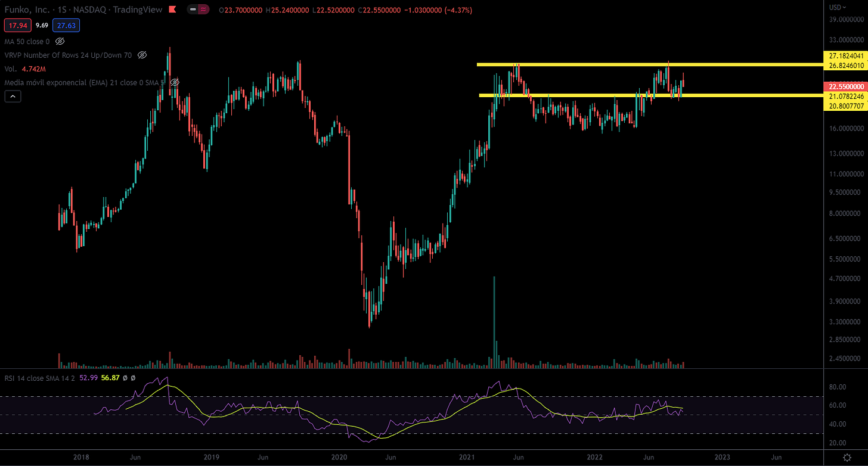868x466 pixels.
Task: Click the 16.0000000 price scale label
Action: 845,128
